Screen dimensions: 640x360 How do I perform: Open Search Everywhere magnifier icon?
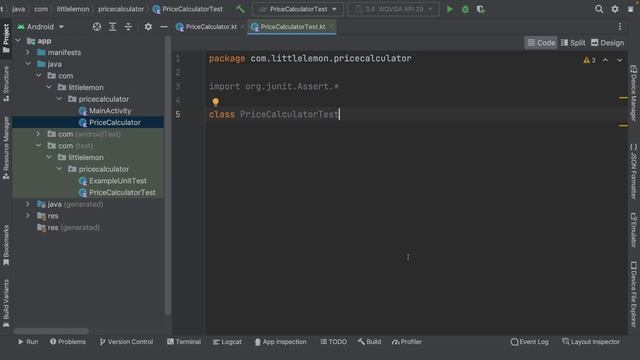tap(599, 9)
